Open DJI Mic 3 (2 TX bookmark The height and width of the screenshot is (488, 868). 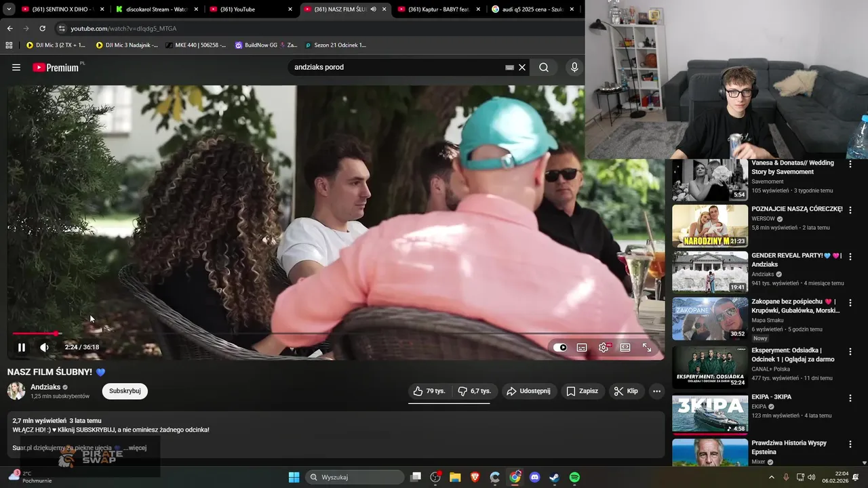point(56,45)
